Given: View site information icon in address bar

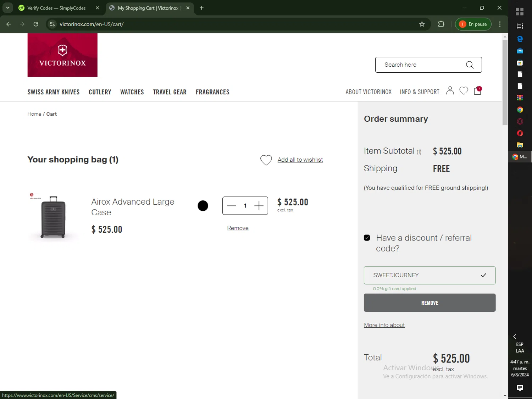Looking at the screenshot, I should 52,24.
